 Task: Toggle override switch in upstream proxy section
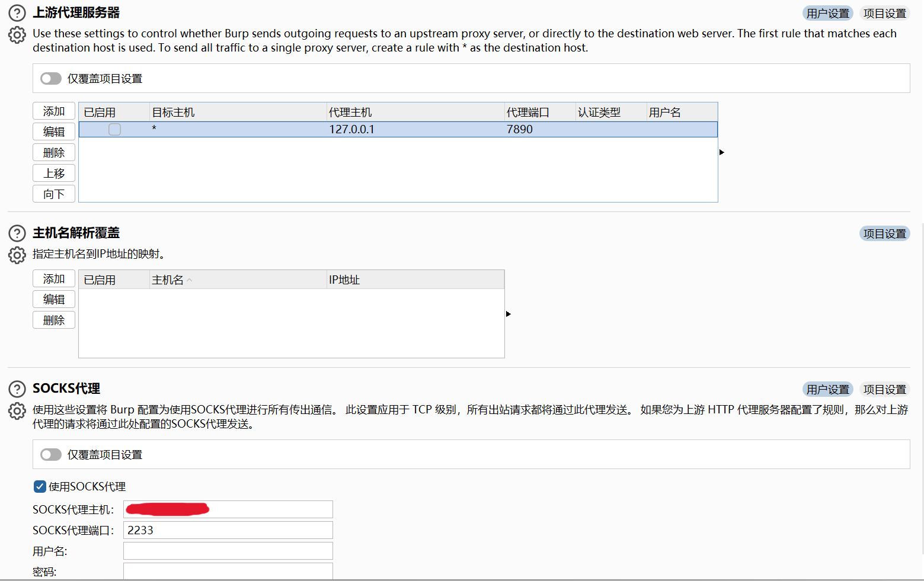click(x=51, y=79)
